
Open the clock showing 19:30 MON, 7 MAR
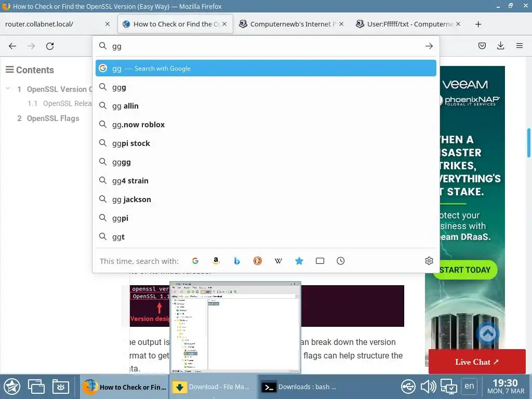click(506, 387)
